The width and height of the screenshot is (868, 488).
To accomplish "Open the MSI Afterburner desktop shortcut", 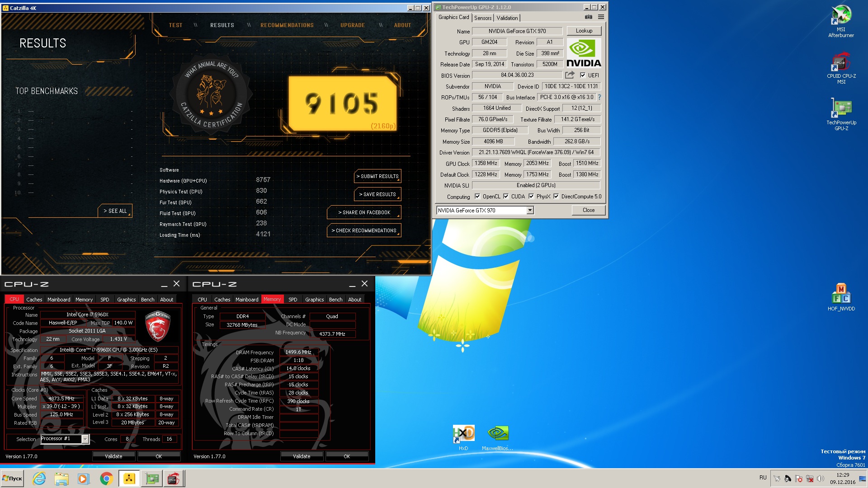I will pos(841,21).
